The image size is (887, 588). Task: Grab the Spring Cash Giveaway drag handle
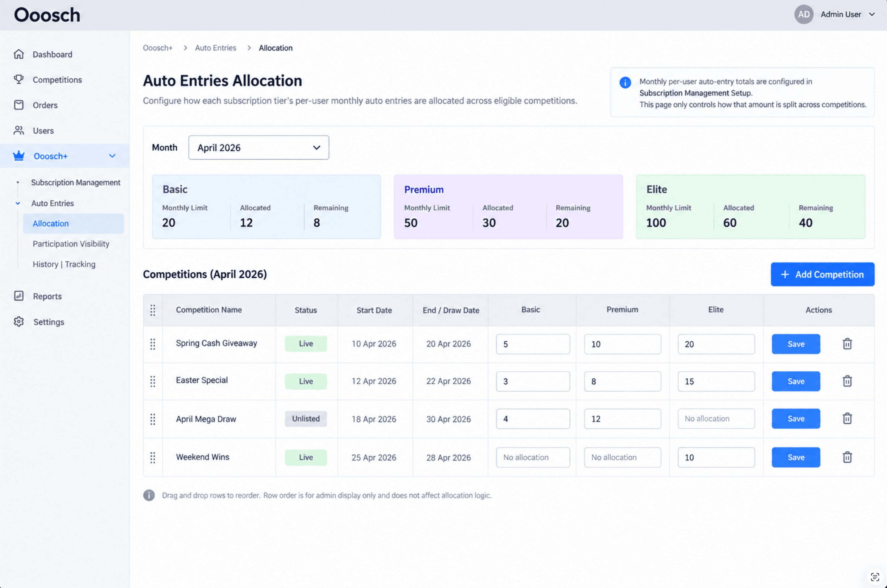[x=153, y=344]
